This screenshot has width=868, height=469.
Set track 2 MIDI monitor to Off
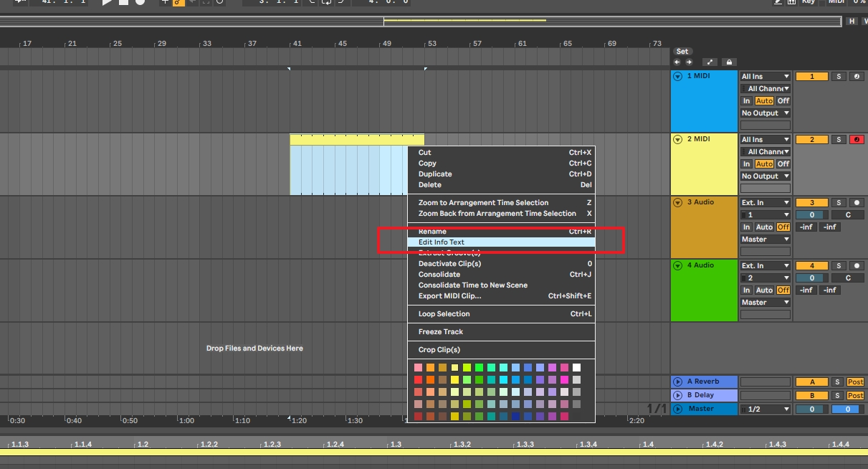(783, 164)
